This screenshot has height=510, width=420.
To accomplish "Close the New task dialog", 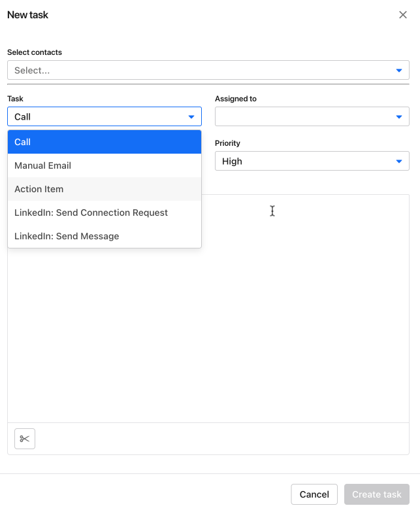I will click(402, 15).
